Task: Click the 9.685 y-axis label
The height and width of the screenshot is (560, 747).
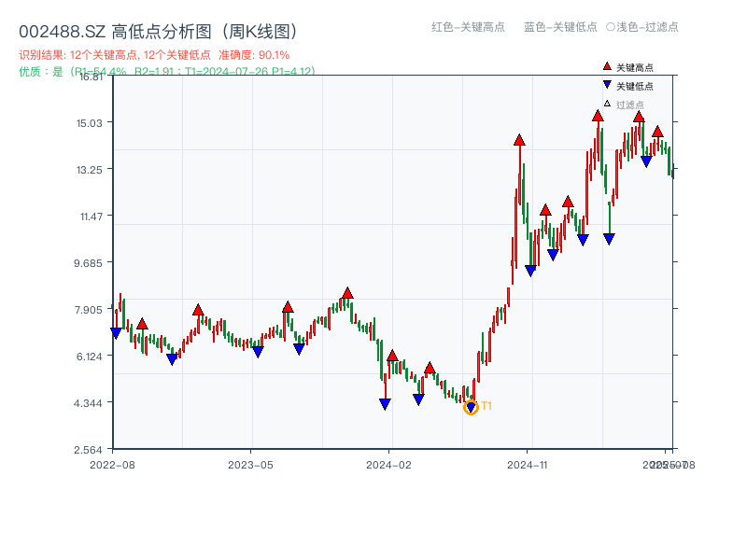Action: 88,263
